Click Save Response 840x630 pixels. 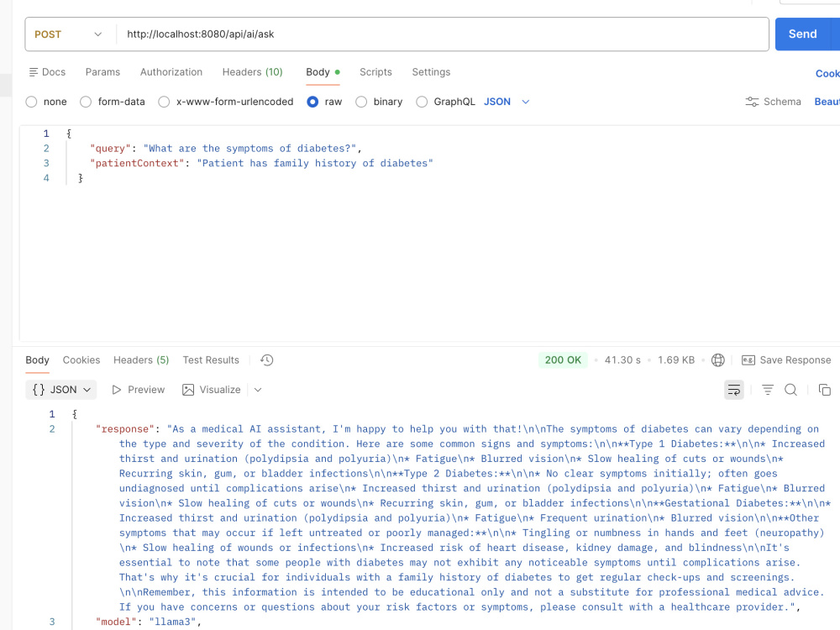point(786,360)
